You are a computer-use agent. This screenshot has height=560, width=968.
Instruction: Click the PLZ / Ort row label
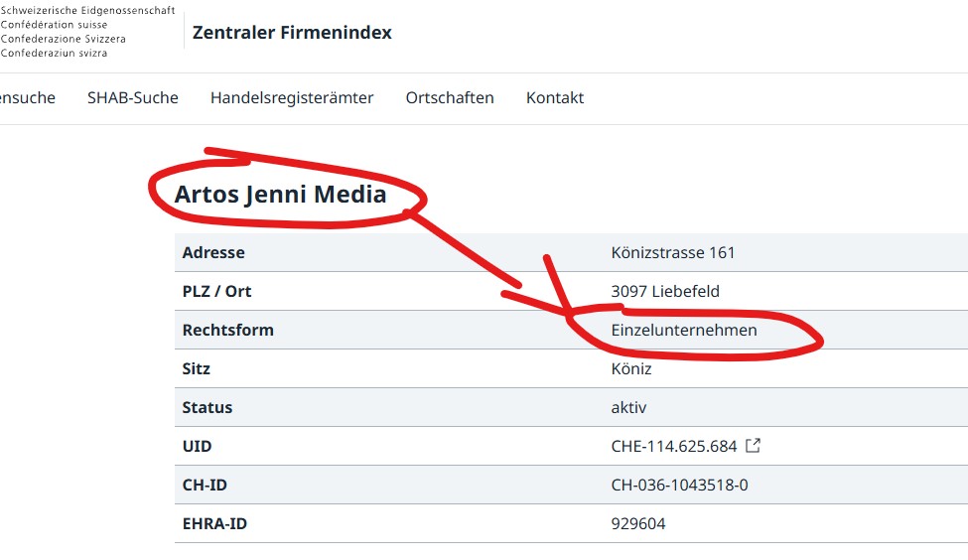(x=216, y=291)
